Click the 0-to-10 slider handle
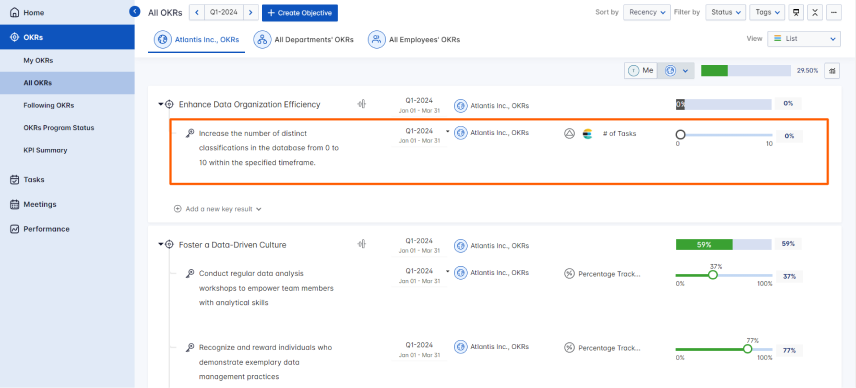The height and width of the screenshot is (388, 856). click(680, 134)
